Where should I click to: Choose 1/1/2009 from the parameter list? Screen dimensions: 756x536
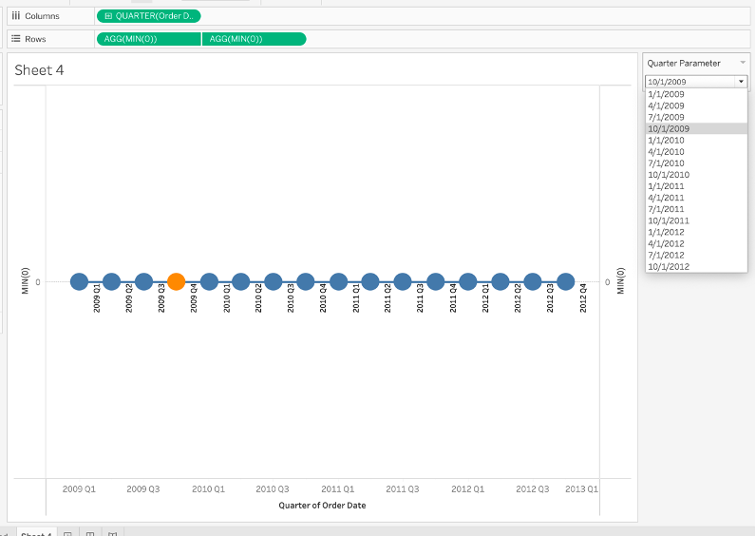pyautogui.click(x=696, y=94)
